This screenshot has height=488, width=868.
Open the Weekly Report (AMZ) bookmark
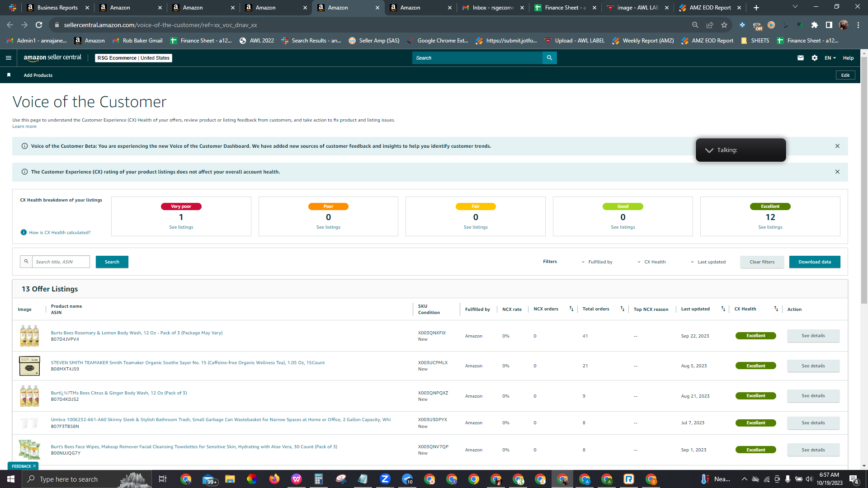point(643,41)
